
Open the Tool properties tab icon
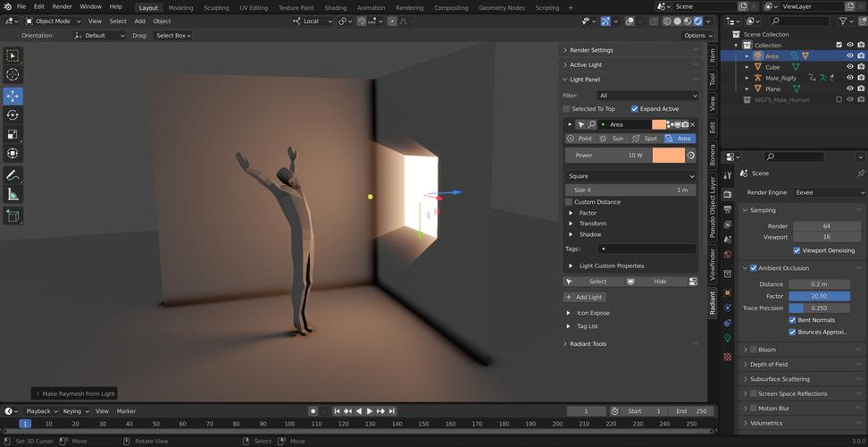(x=728, y=175)
